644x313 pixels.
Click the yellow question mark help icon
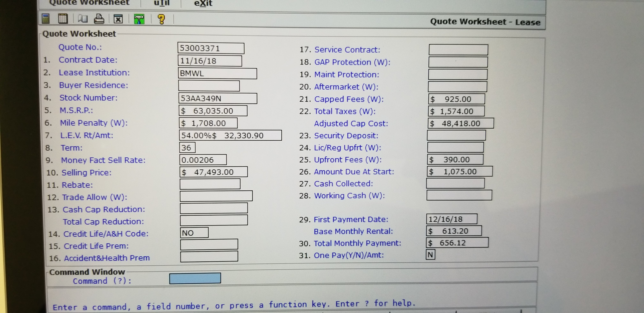161,19
